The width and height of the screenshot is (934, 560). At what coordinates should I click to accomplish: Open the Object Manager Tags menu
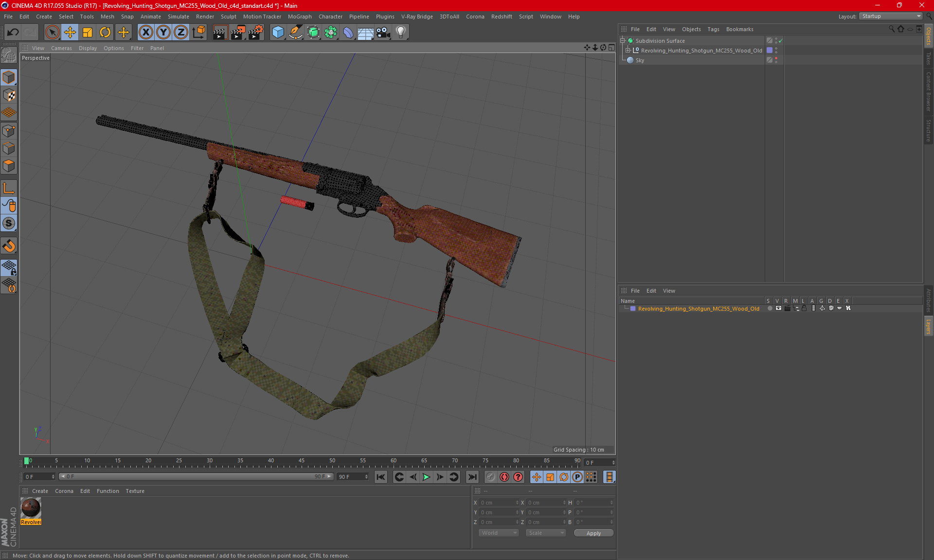click(713, 29)
